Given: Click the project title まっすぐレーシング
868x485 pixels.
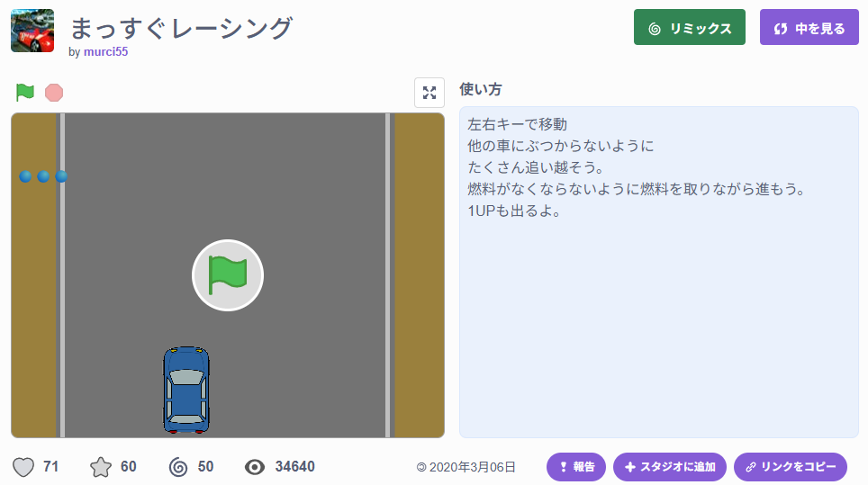Looking at the screenshot, I should [x=181, y=28].
